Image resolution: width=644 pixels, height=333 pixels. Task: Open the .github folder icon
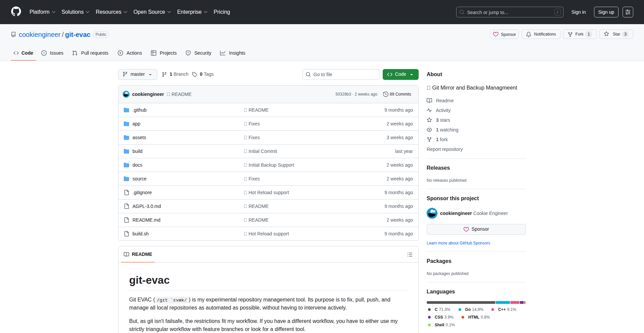coord(126,110)
